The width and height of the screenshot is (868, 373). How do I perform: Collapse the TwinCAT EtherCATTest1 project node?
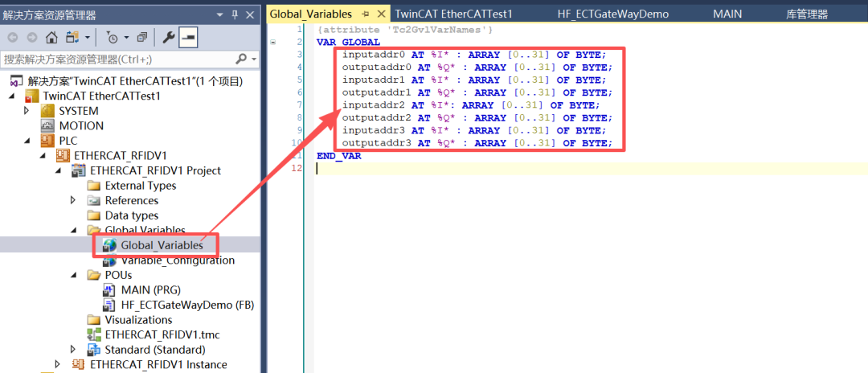click(11, 96)
